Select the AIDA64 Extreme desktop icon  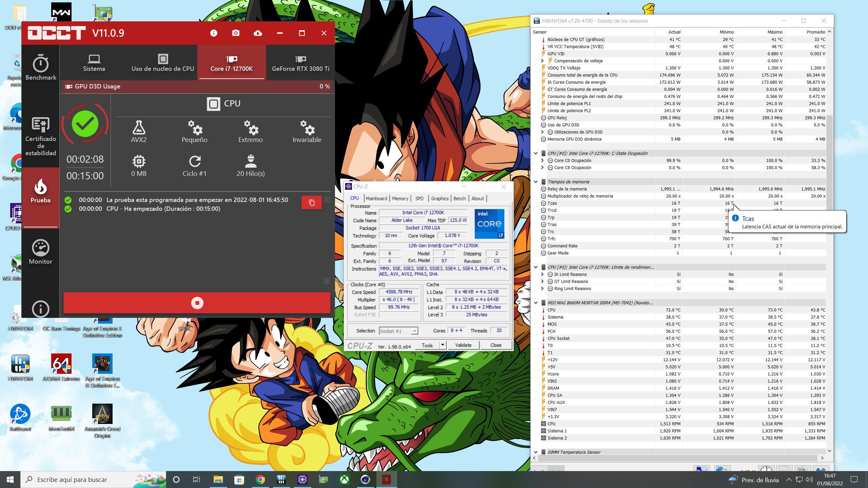(x=61, y=367)
